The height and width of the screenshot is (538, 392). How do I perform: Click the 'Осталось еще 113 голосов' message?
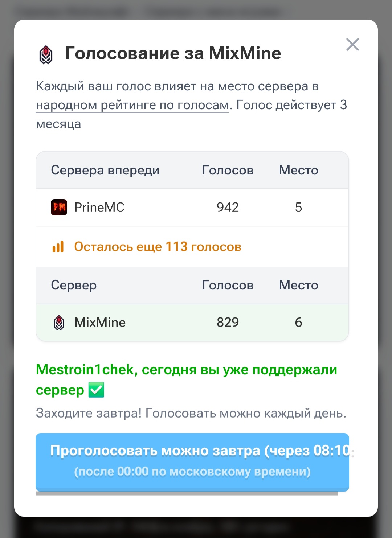click(158, 246)
